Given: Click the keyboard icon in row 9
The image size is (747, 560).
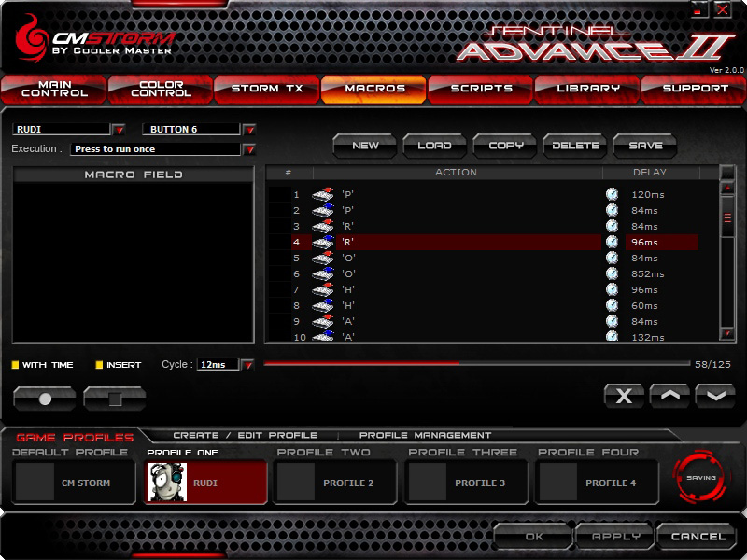Looking at the screenshot, I should pos(323,321).
